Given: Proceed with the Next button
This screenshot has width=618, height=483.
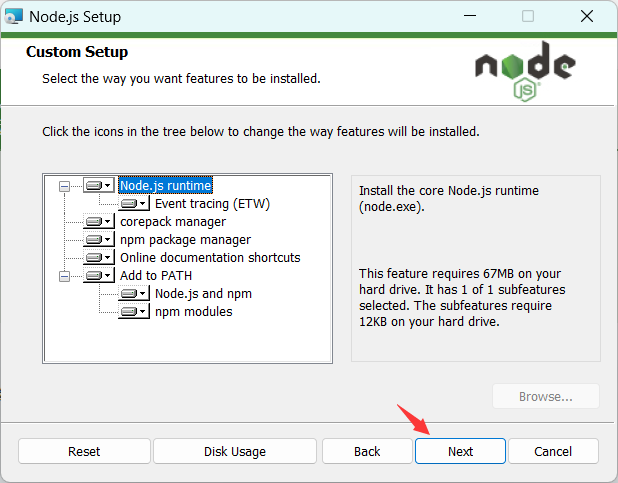Looking at the screenshot, I should pos(460,451).
